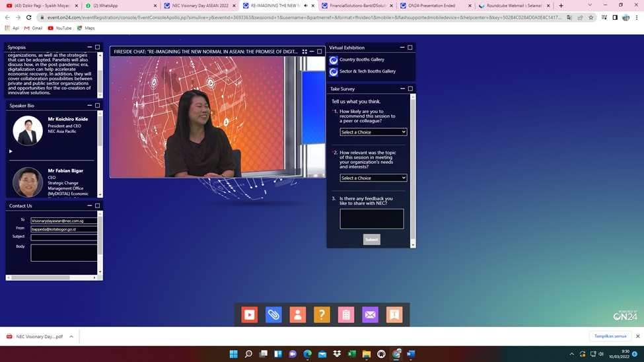
Task: Open the Chrome tab search chevron
Action: point(590,5)
